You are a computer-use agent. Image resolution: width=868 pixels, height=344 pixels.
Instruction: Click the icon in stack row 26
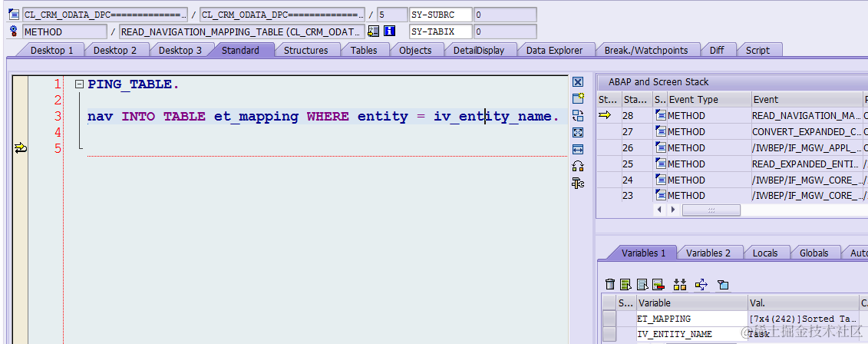tap(660, 147)
